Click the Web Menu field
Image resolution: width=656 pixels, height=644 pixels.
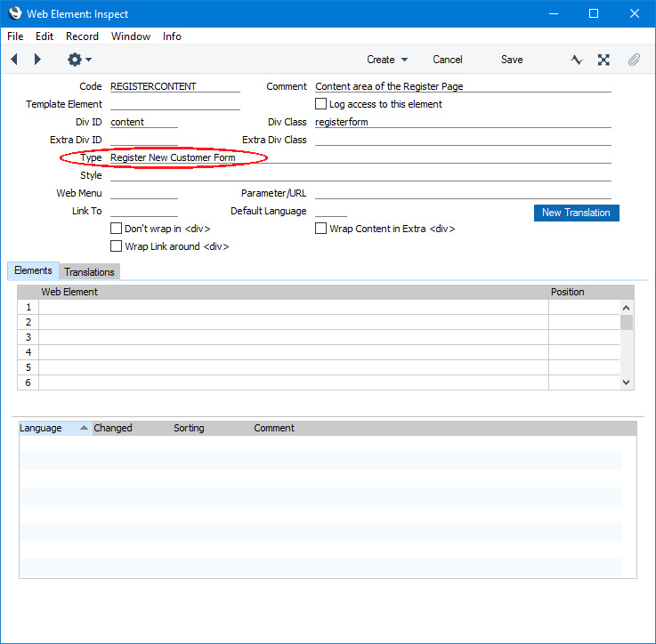pyautogui.click(x=144, y=193)
